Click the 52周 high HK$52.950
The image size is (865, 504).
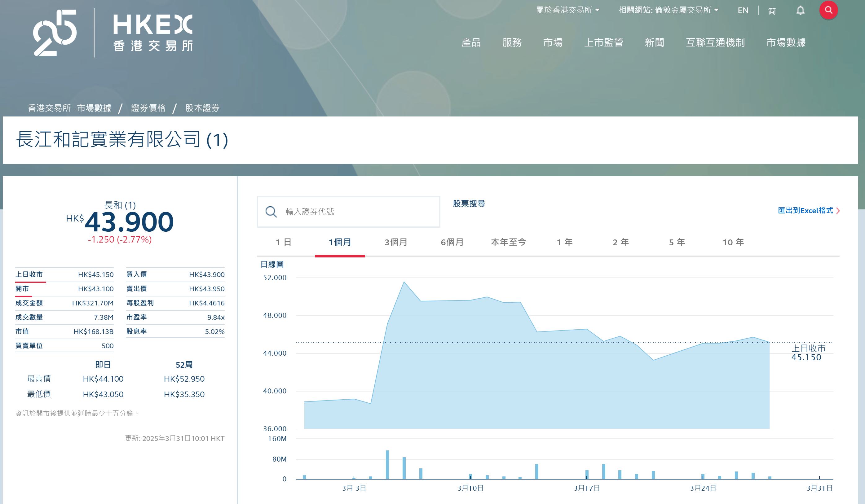click(184, 379)
